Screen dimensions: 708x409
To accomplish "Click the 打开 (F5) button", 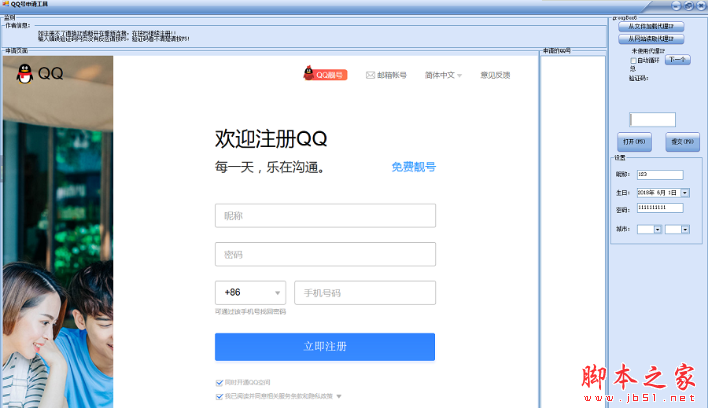I will (634, 142).
